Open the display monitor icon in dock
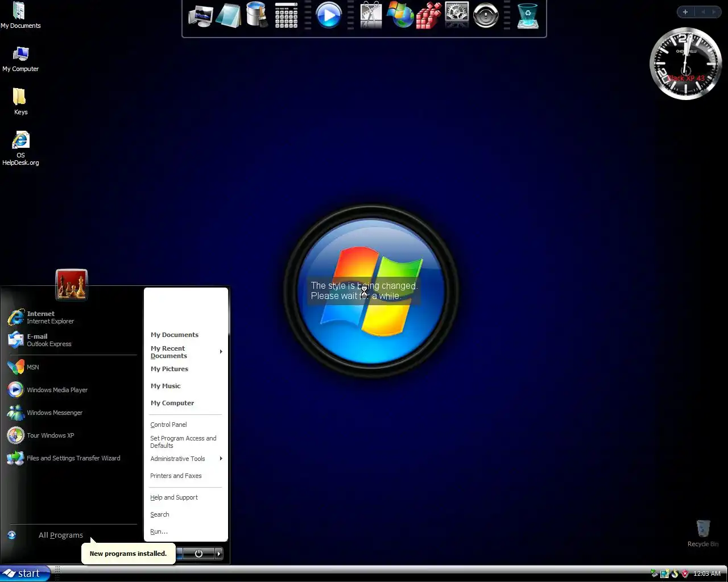The height and width of the screenshot is (582, 728). pos(201,16)
